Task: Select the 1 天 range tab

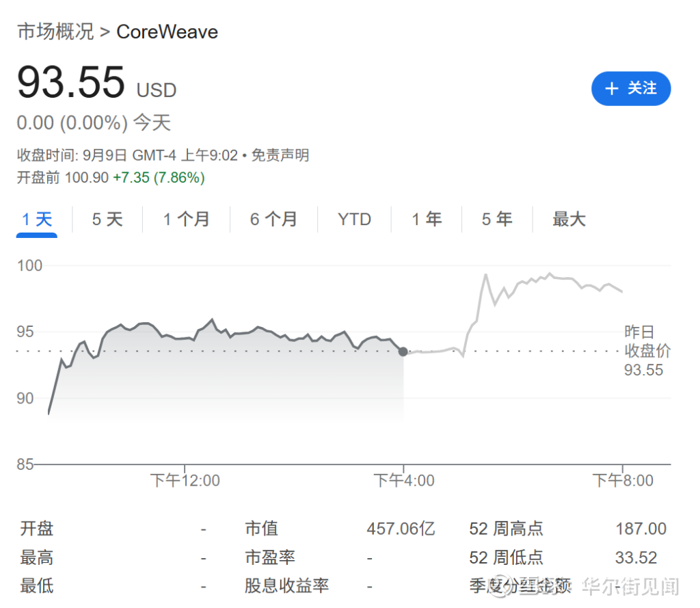Action: [x=37, y=220]
